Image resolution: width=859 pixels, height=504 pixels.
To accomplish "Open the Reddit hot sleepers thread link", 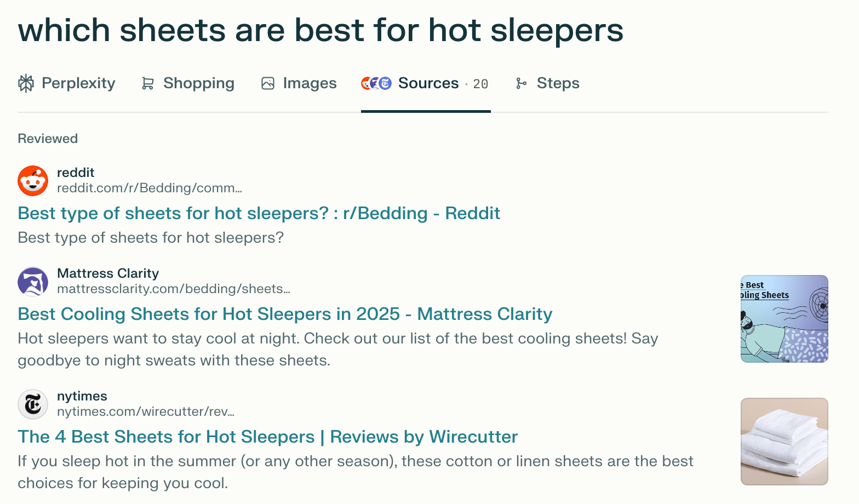I will (x=259, y=213).
